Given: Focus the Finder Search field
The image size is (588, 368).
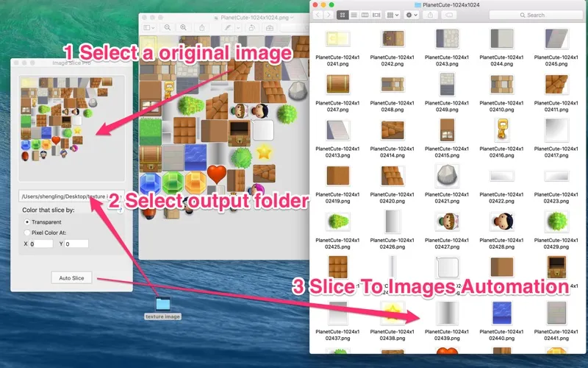Looking at the screenshot, I should click(x=537, y=15).
